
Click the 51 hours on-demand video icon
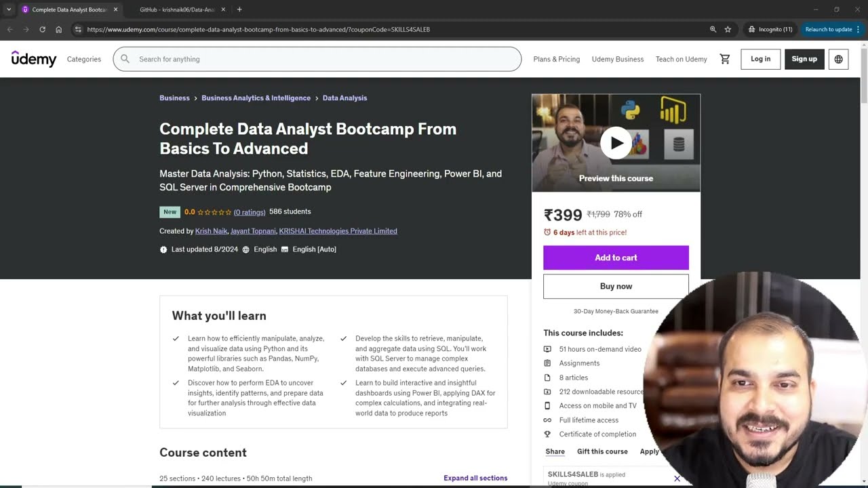547,349
